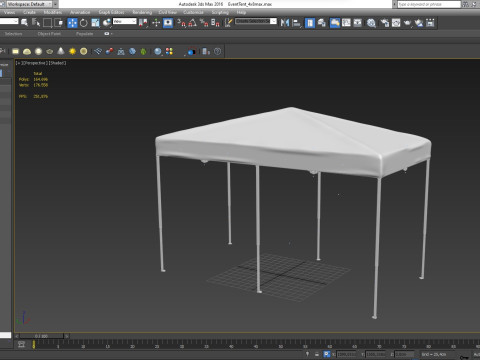This screenshot has width=480, height=360.
Task: Toggle Window/Crossing selection mode
Action: tap(59, 23)
